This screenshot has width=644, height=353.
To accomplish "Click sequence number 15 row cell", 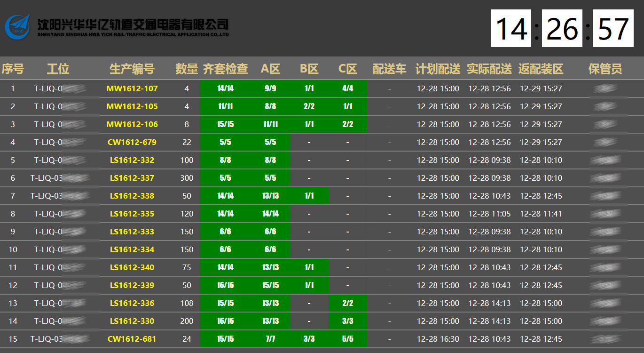I will 13,339.
